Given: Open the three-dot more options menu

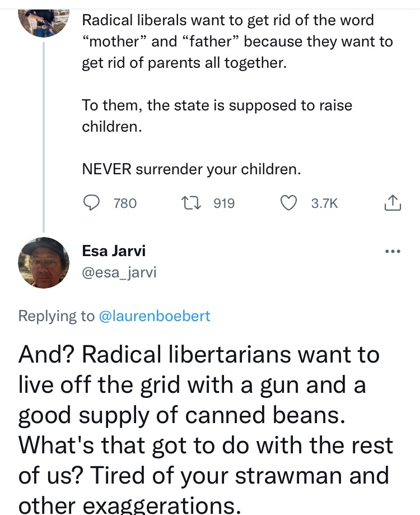Looking at the screenshot, I should pos(394,251).
